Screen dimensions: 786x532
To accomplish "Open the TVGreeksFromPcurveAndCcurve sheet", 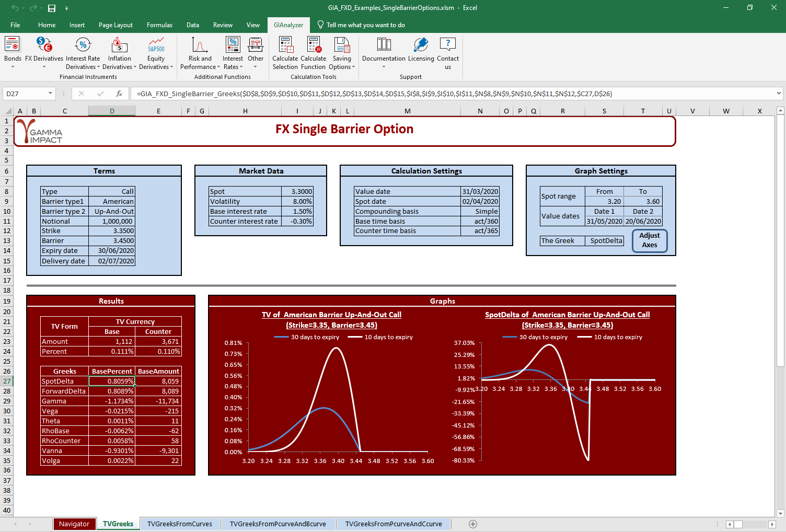I will (394, 524).
